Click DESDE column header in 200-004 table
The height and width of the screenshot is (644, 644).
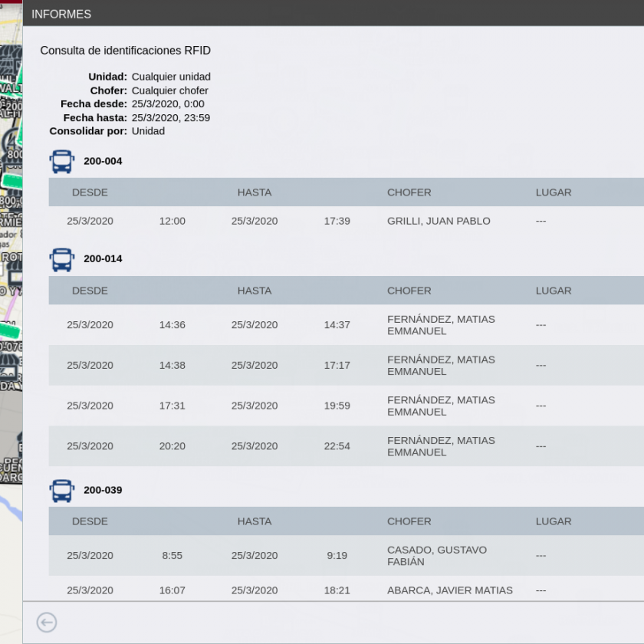90,192
